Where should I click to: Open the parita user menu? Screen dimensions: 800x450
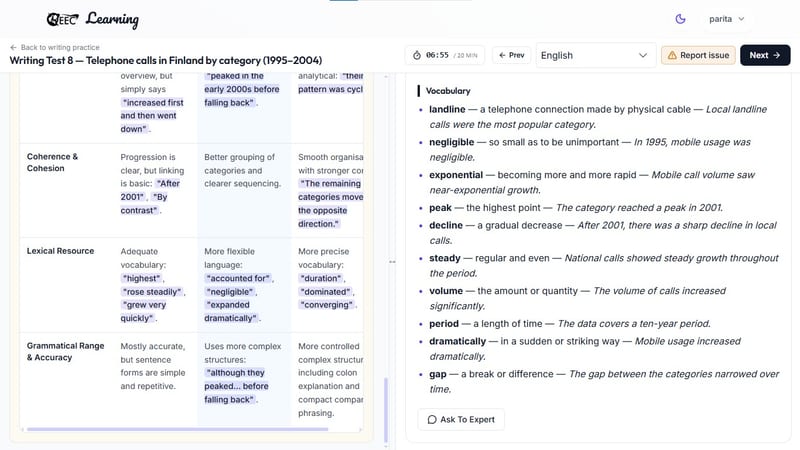coord(727,19)
